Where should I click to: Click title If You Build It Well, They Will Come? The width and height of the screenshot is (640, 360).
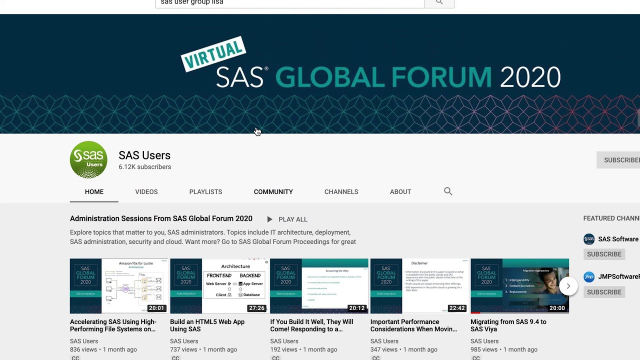coord(311,325)
